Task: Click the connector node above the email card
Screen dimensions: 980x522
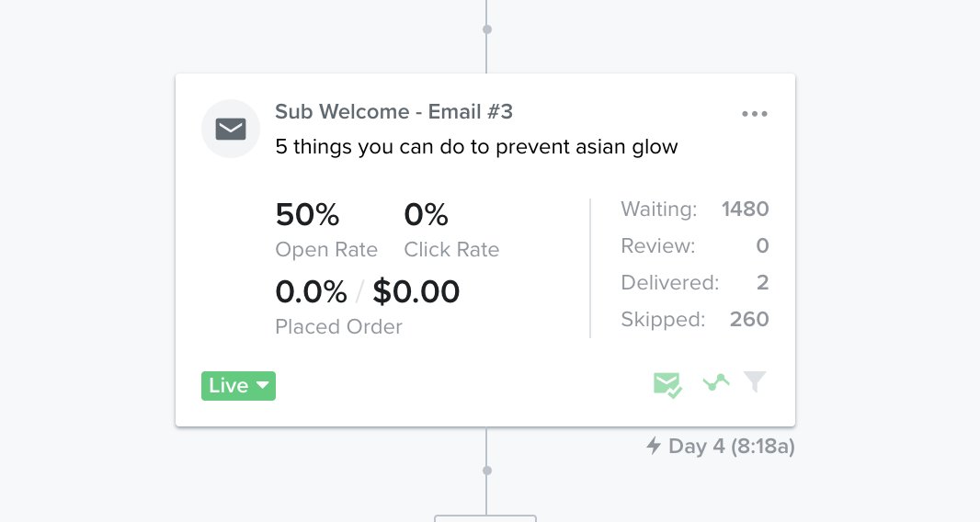Action: coord(487,29)
